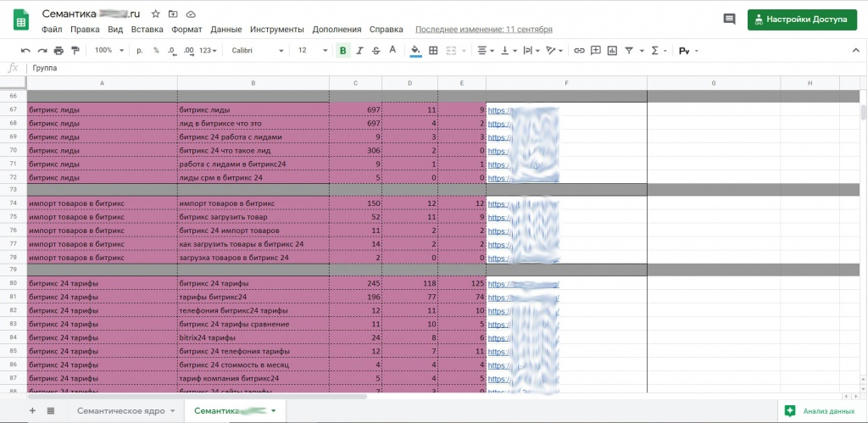
Task: Insert a link using the toolbar icon
Action: (580, 51)
